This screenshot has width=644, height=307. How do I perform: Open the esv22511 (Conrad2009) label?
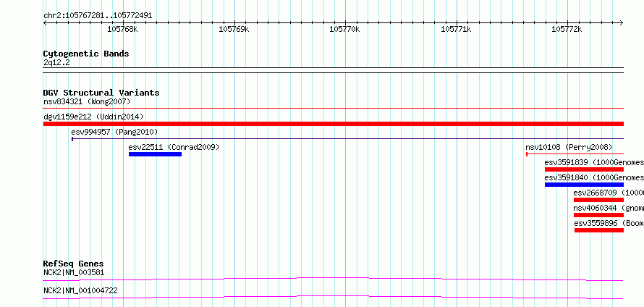[x=174, y=147]
